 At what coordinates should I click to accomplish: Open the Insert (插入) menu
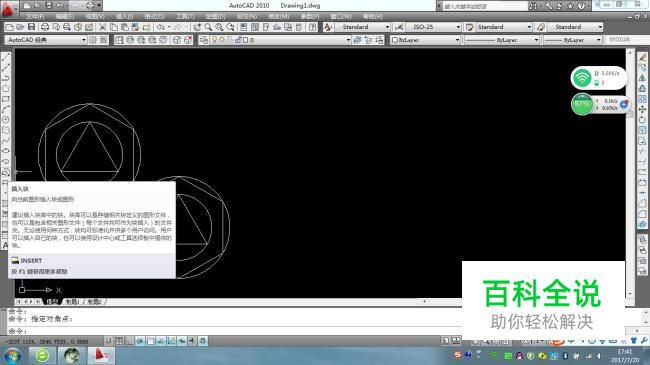pos(124,17)
